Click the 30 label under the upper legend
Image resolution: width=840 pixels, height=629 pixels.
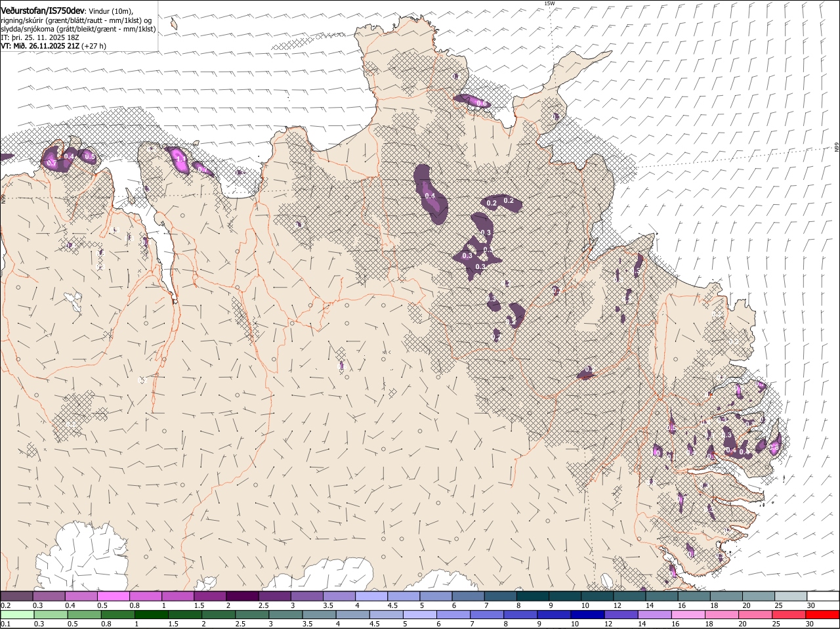coord(811,605)
